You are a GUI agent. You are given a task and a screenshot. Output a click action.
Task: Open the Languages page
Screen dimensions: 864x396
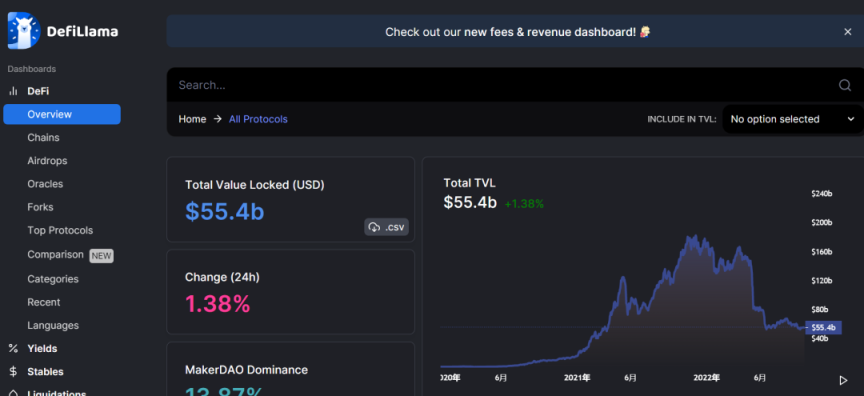click(x=53, y=326)
